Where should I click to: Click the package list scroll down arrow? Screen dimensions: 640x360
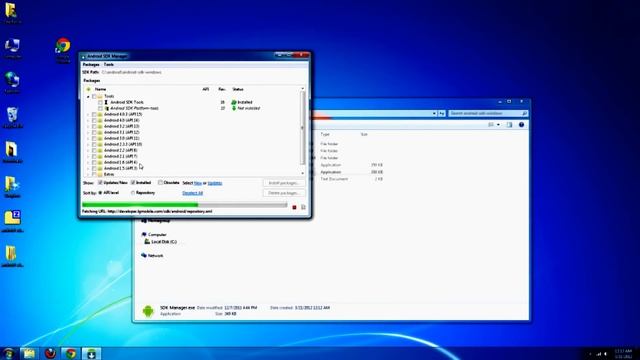click(x=302, y=173)
